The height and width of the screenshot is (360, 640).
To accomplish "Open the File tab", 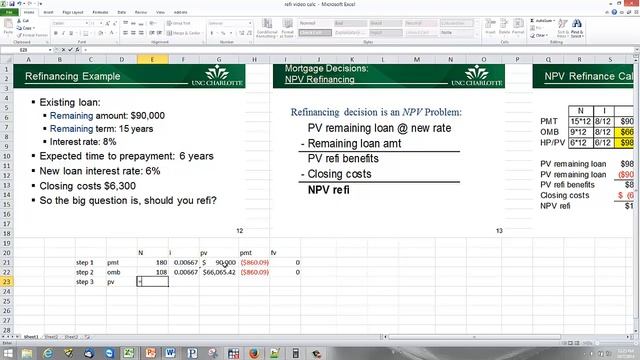I will coord(9,12).
